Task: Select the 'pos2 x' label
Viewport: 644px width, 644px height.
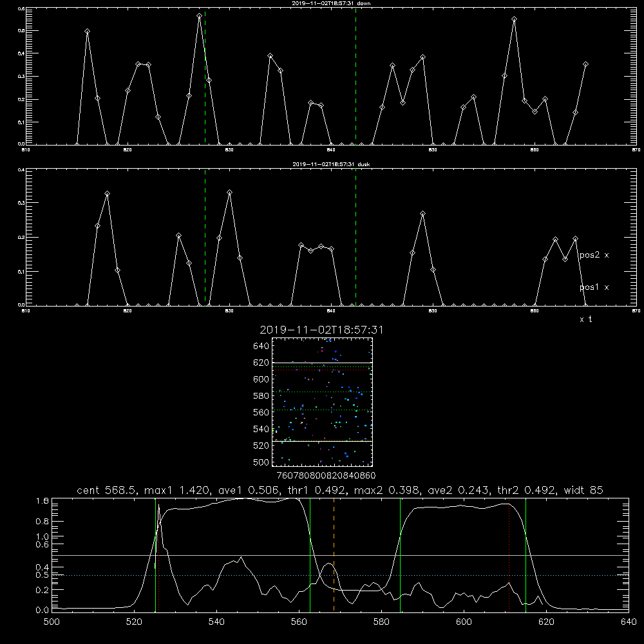Action: point(594,255)
